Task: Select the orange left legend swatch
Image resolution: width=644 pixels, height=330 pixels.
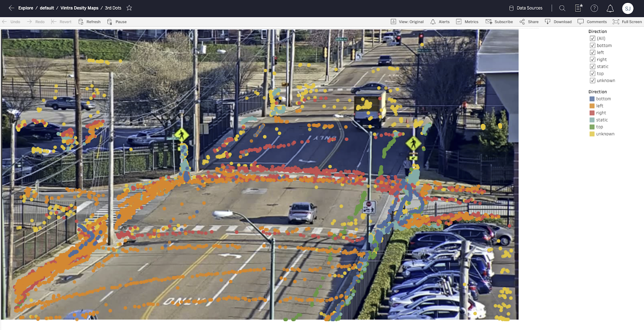Action: tap(592, 106)
